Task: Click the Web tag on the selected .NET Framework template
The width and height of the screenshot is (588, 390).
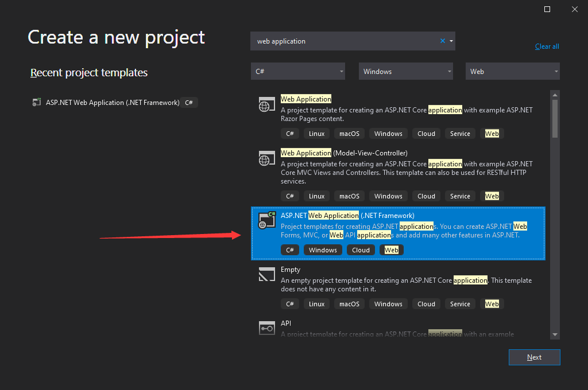Action: point(392,249)
